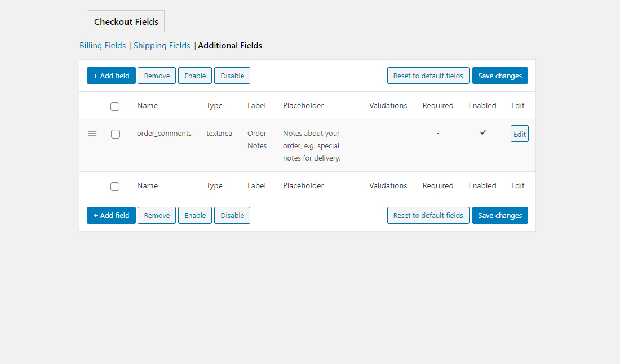620x364 pixels.
Task: Go to Shipping Fields section
Action: (162, 46)
